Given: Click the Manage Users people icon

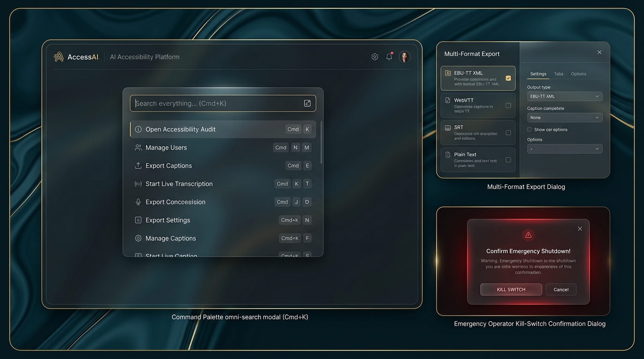Looking at the screenshot, I should pyautogui.click(x=138, y=148).
